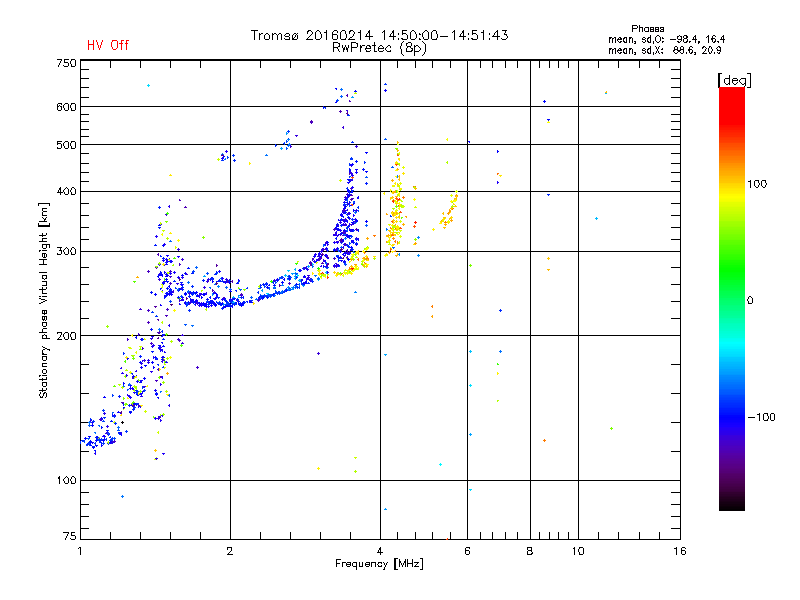Click the red 'HV Off' label

[108, 45]
